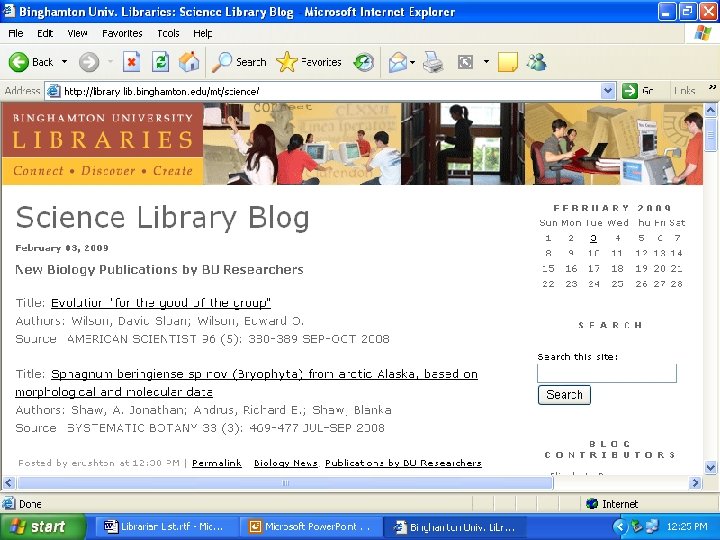This screenshot has height=540, width=720.
Task: Click the green Go arrow button
Action: (630, 91)
